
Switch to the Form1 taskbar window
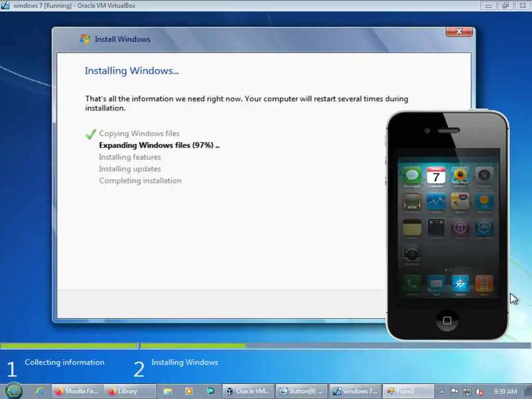click(408, 391)
